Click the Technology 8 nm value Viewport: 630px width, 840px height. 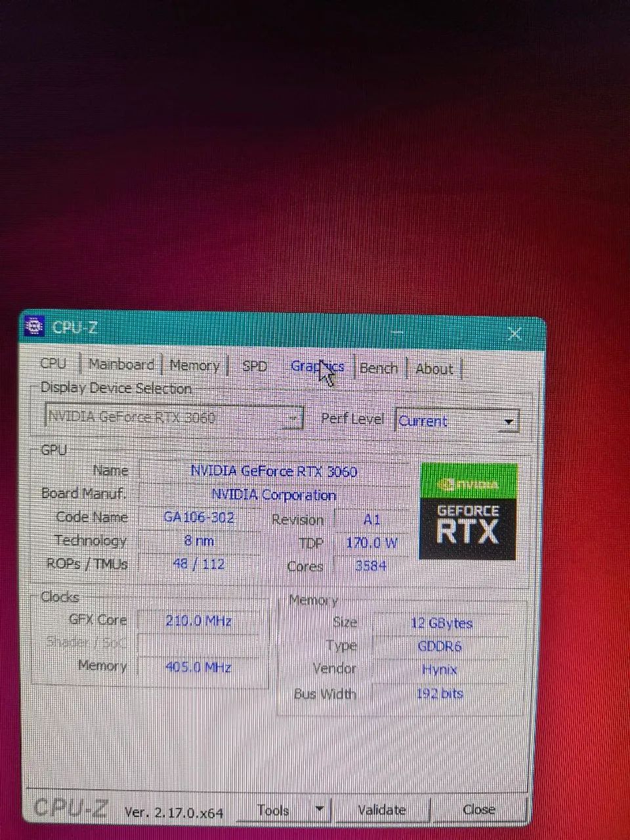coord(199,541)
